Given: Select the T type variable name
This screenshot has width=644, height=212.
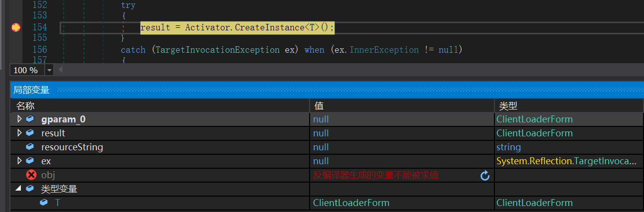Looking at the screenshot, I should point(58,203).
